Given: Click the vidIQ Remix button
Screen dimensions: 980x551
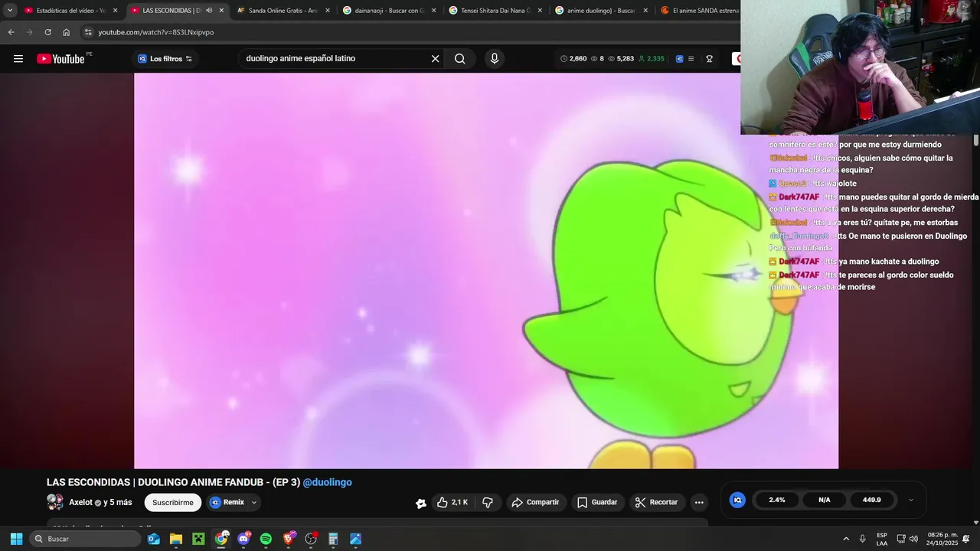Looking at the screenshot, I should (227, 502).
